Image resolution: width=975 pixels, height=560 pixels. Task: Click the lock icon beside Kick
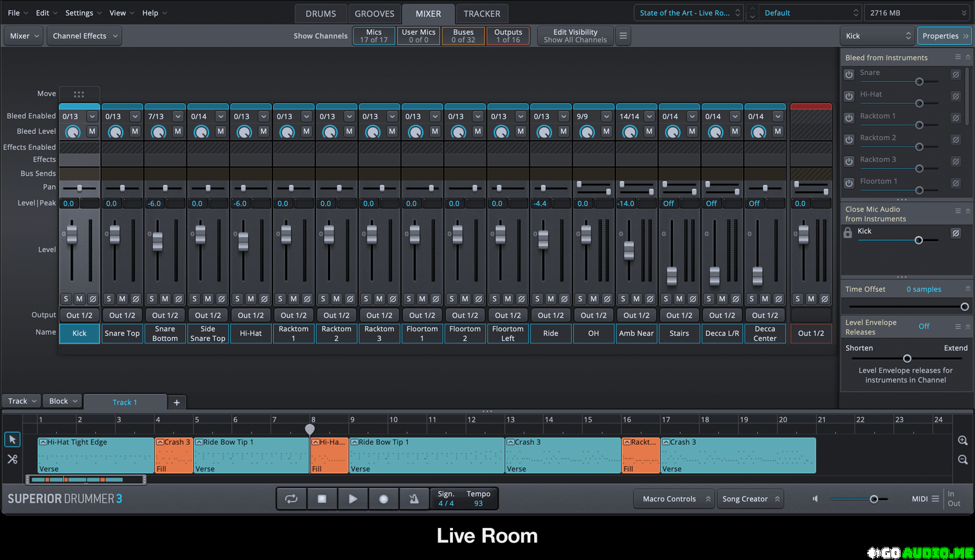tap(848, 233)
